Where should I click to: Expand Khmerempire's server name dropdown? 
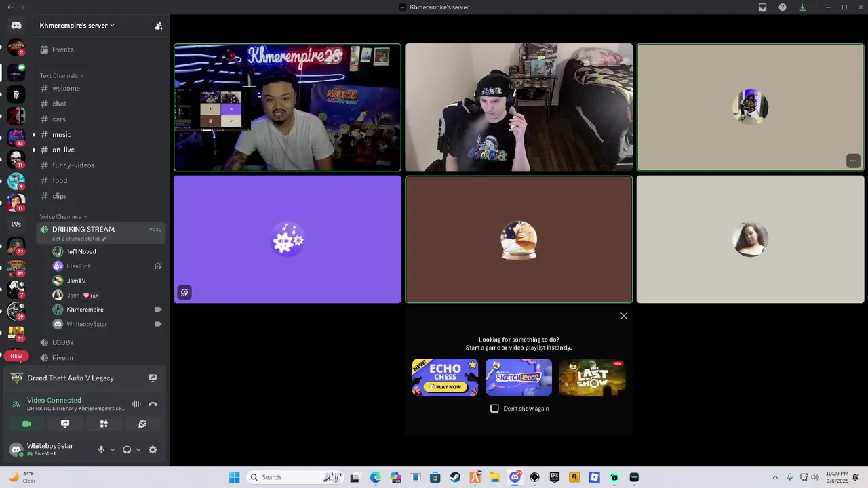coord(77,26)
